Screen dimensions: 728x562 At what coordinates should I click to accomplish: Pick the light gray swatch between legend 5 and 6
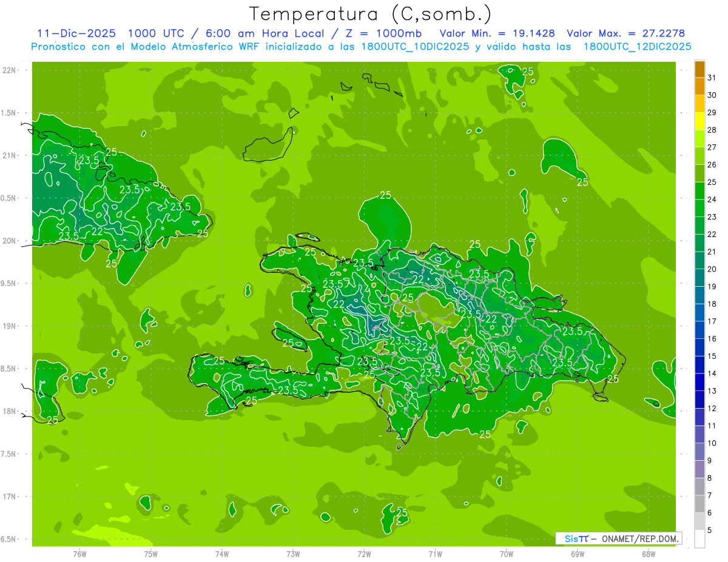(x=699, y=521)
